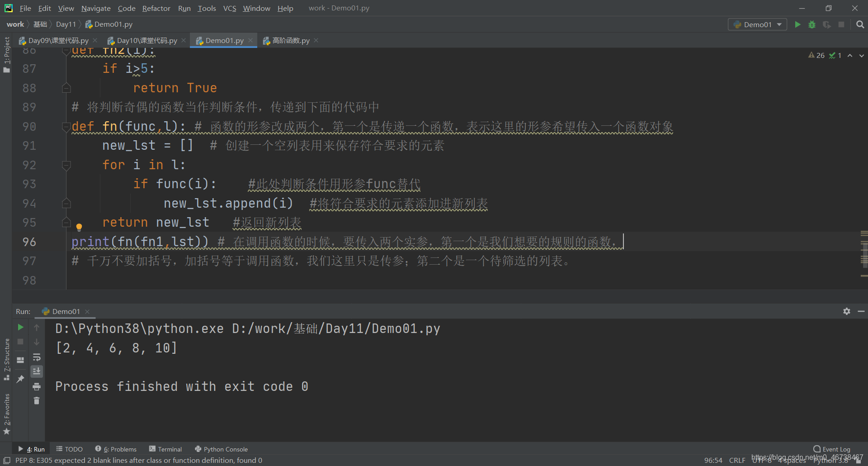Open Demo01 run configuration dropdown
Screen dimensions: 868x466
757,24
